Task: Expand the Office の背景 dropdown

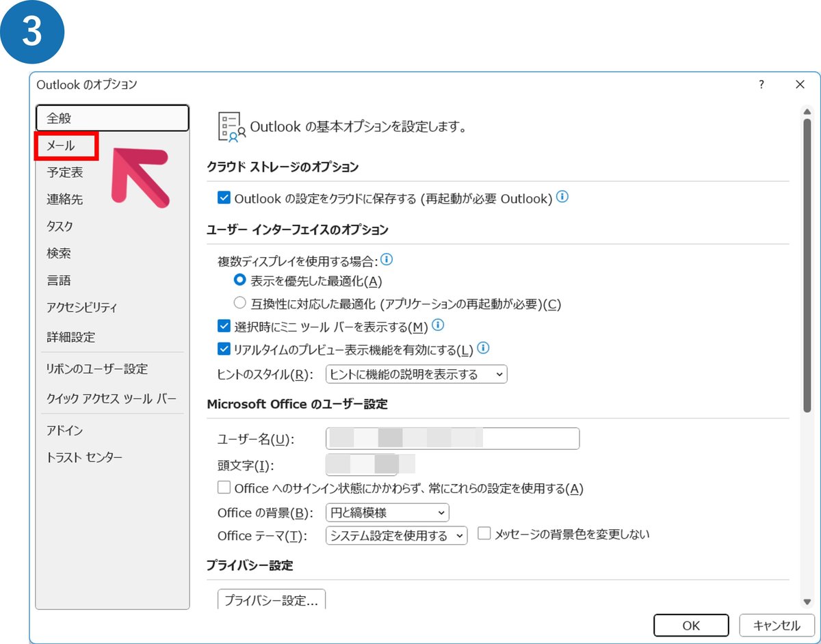Action: coord(387,512)
